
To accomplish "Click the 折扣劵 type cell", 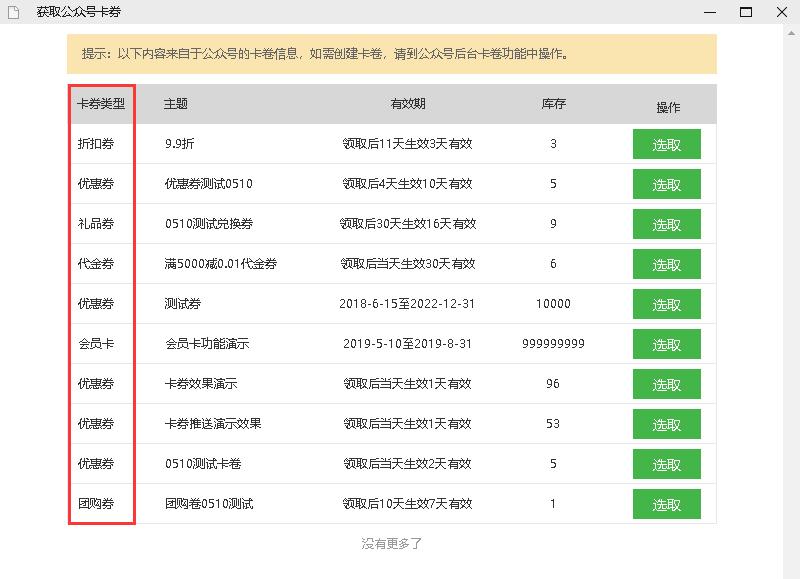I will point(95,144).
